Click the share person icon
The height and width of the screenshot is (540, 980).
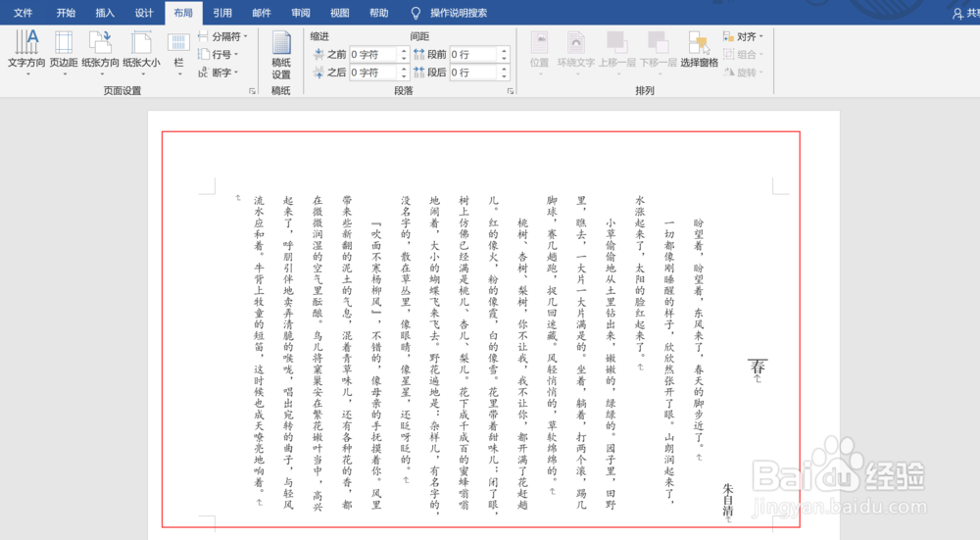click(x=958, y=13)
